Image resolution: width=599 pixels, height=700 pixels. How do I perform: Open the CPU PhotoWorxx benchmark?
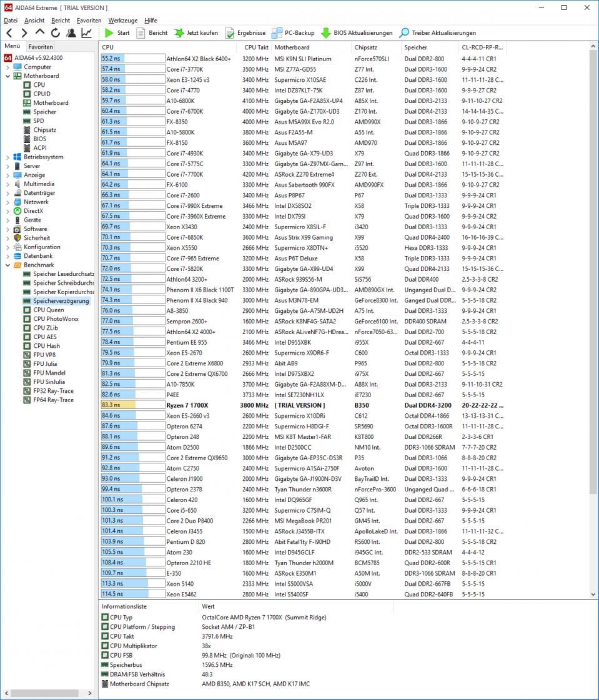coord(51,318)
